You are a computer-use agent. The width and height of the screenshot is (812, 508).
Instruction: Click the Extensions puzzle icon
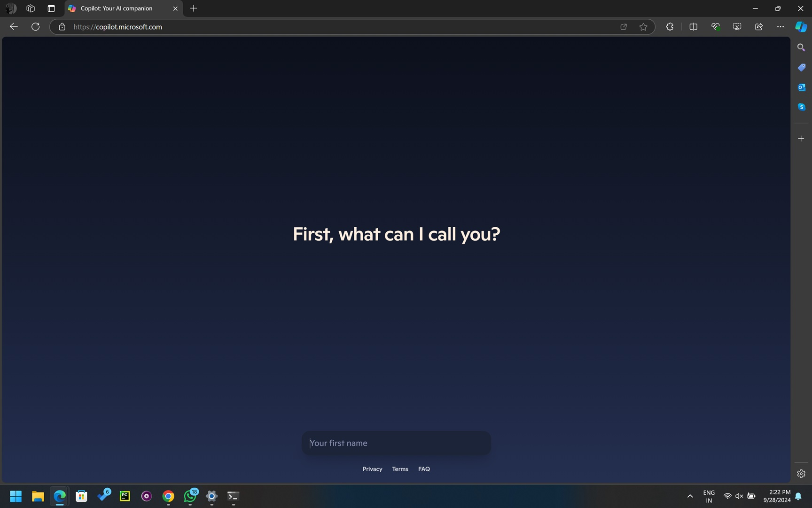pyautogui.click(x=670, y=27)
